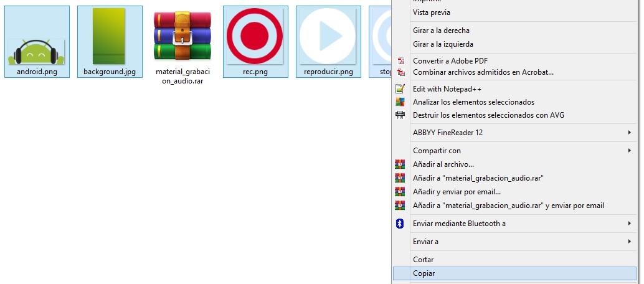Screen dimensions: 644x284
Task: Choose Copiar from the context menu
Action: tap(424, 273)
